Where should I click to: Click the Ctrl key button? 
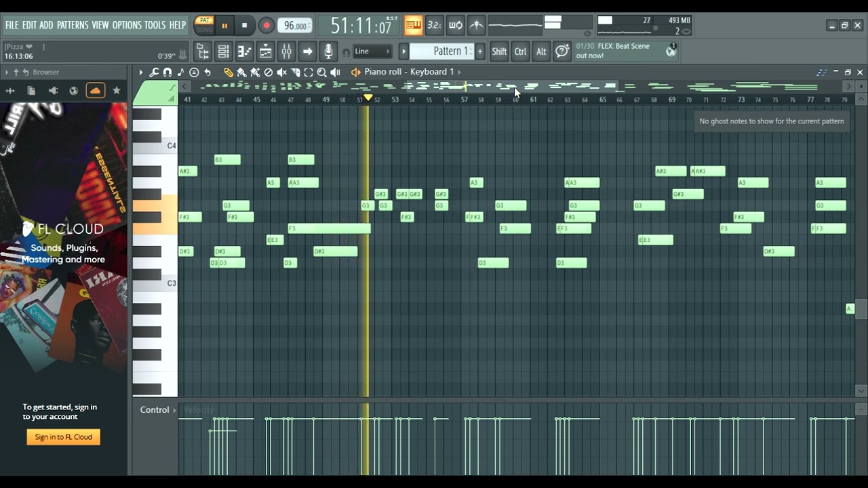click(520, 52)
